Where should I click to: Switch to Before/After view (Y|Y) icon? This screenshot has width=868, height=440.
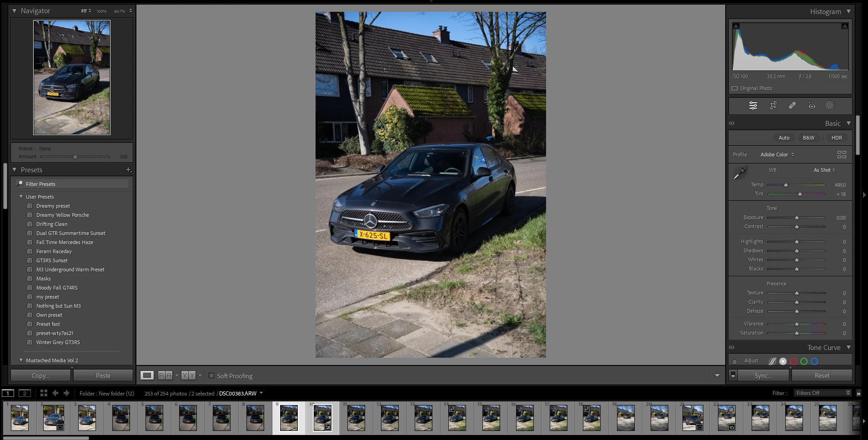[x=188, y=375]
